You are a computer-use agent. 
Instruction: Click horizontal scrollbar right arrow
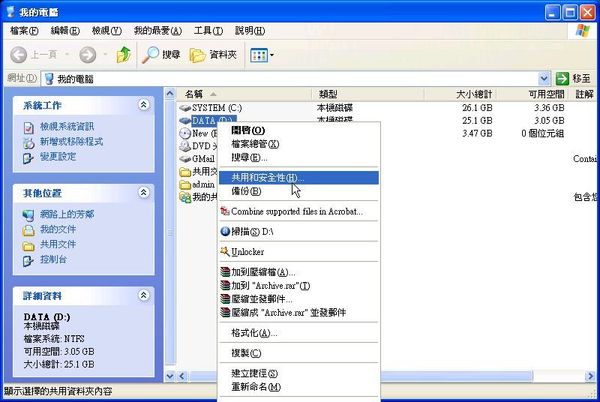click(590, 376)
